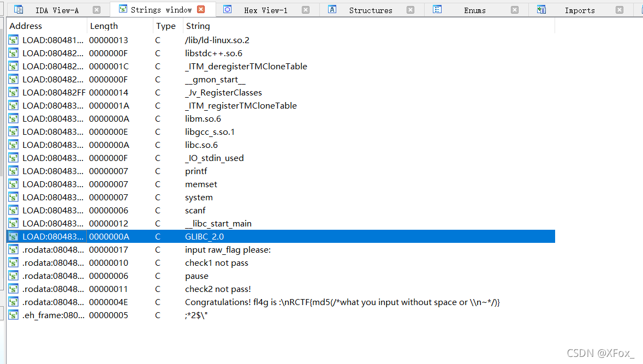Viewport: 643px width, 364px height.
Task: Open the Enums tab
Action: tap(475, 10)
